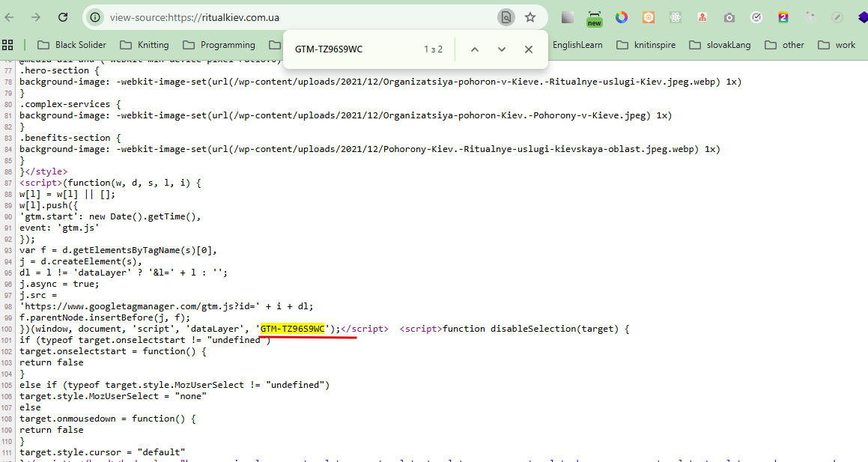The width and height of the screenshot is (868, 462).
Task: Click the '.hero-section {' selector line
Action: coord(59,71)
